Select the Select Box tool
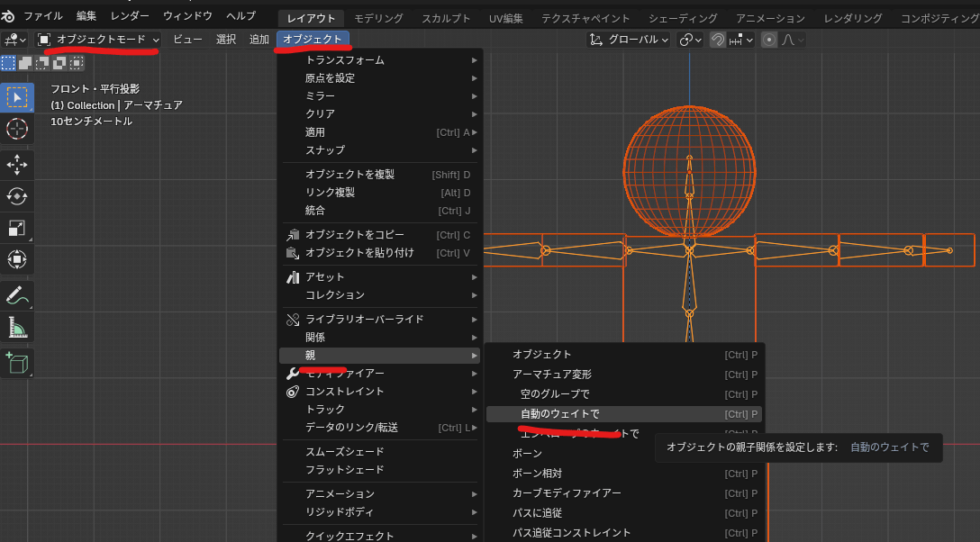The height and width of the screenshot is (542, 980). coord(17,97)
